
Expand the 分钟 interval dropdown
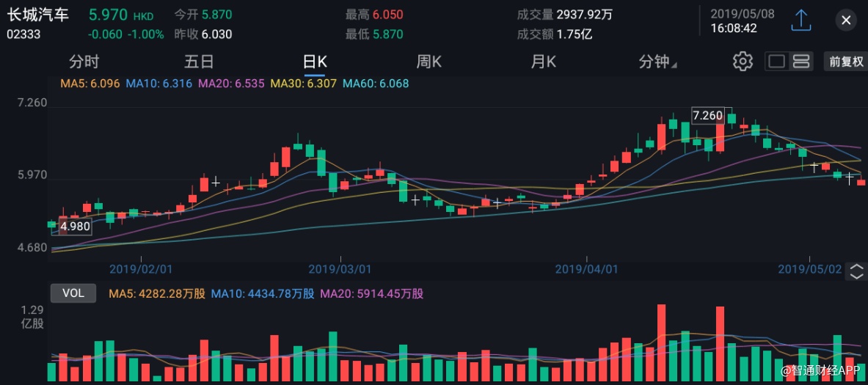[657, 62]
